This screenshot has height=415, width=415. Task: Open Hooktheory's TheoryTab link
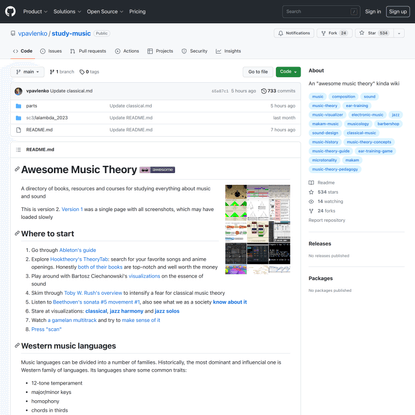point(79,259)
